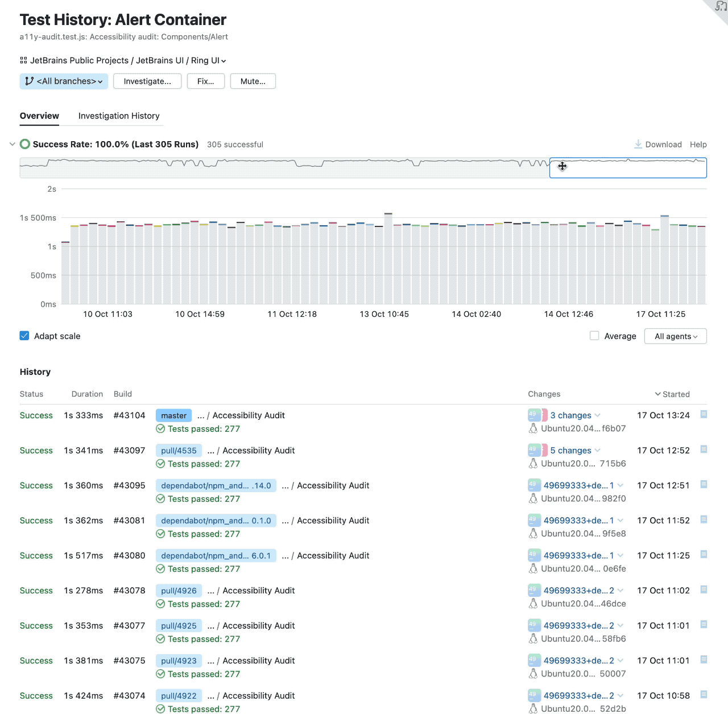Open the build log icon for build #43104
The image size is (728, 714).
pos(703,415)
